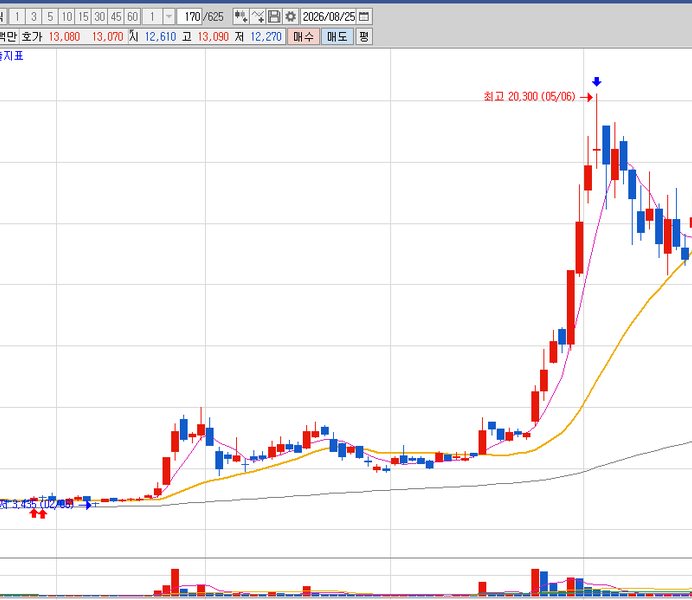The height and width of the screenshot is (600, 692).
Task: Select the 1-minute interval button
Action: pyautogui.click(x=17, y=17)
